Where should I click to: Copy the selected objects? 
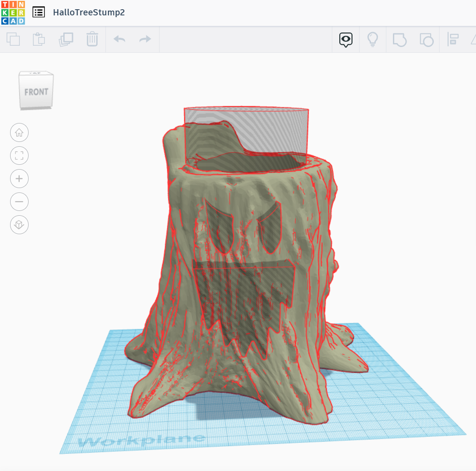point(13,39)
